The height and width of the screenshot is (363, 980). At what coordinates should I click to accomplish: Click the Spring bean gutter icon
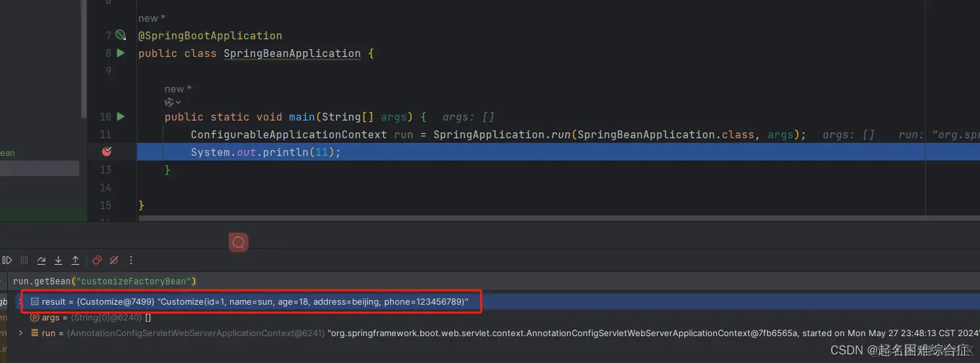tap(121, 35)
